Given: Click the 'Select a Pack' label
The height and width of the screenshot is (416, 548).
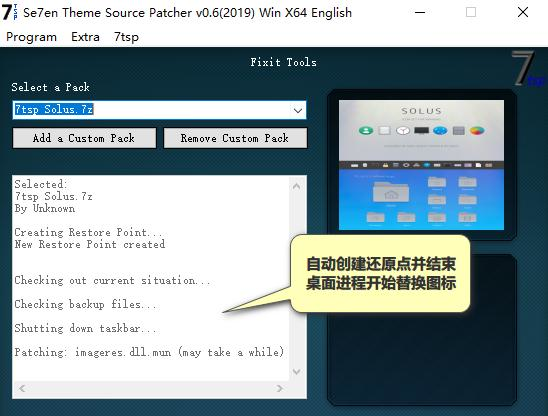Looking at the screenshot, I should 50,87.
